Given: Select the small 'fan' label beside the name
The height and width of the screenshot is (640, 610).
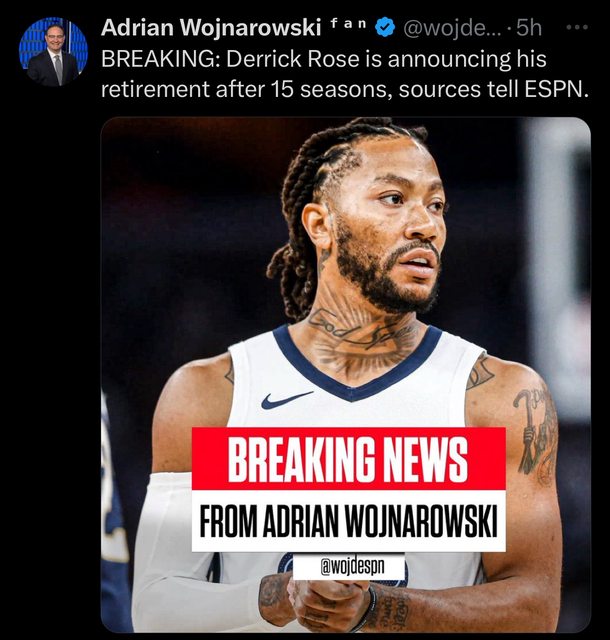Looking at the screenshot, I should (x=348, y=24).
